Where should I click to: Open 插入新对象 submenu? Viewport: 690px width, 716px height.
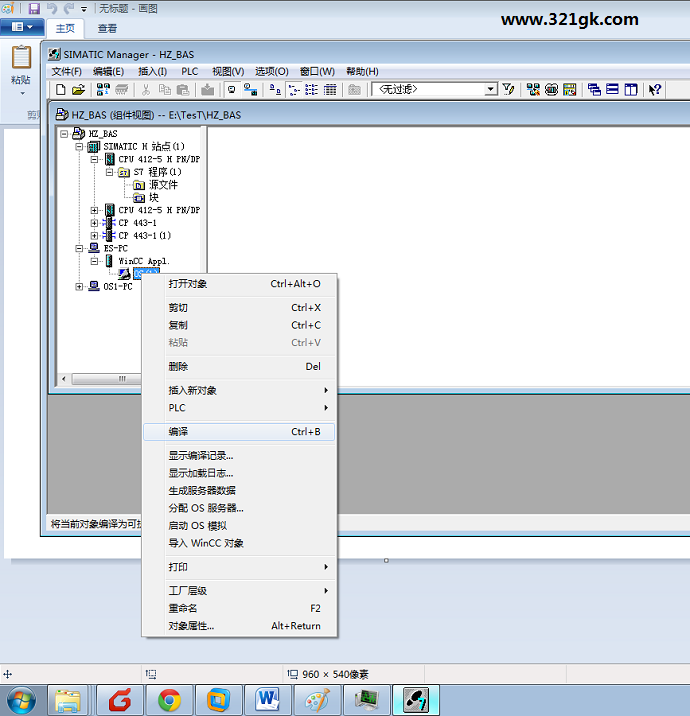pos(240,390)
